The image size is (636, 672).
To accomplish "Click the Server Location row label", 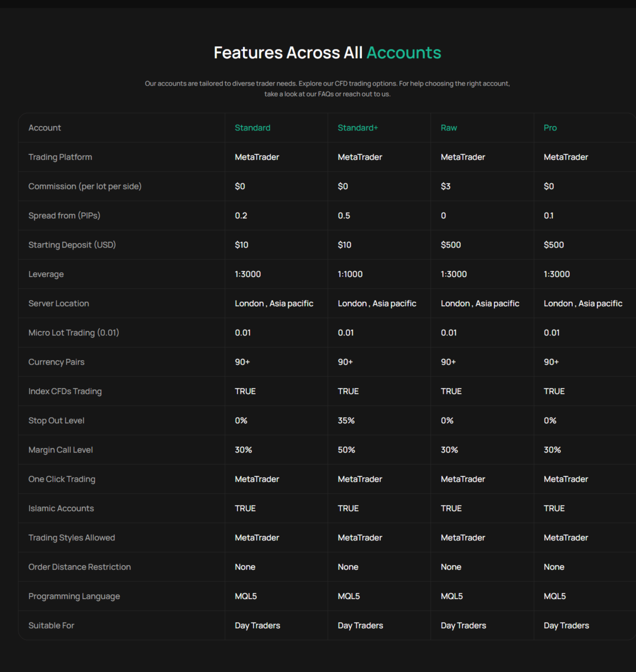I will [x=59, y=303].
